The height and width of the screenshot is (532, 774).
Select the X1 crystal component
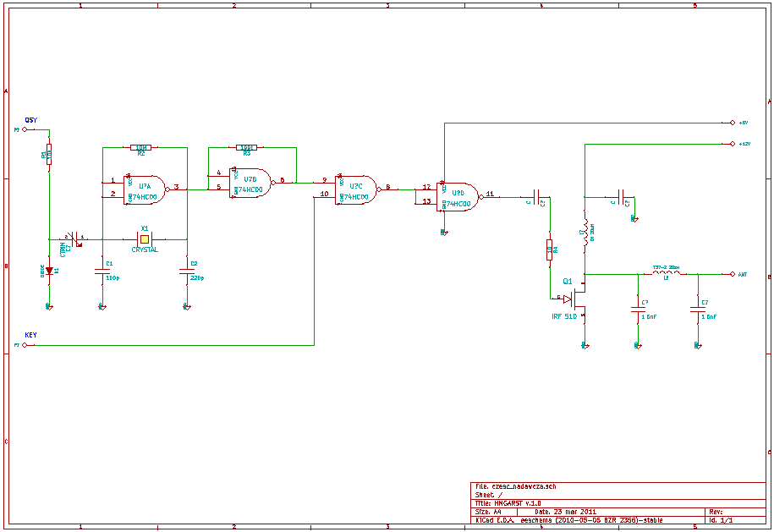tap(145, 239)
